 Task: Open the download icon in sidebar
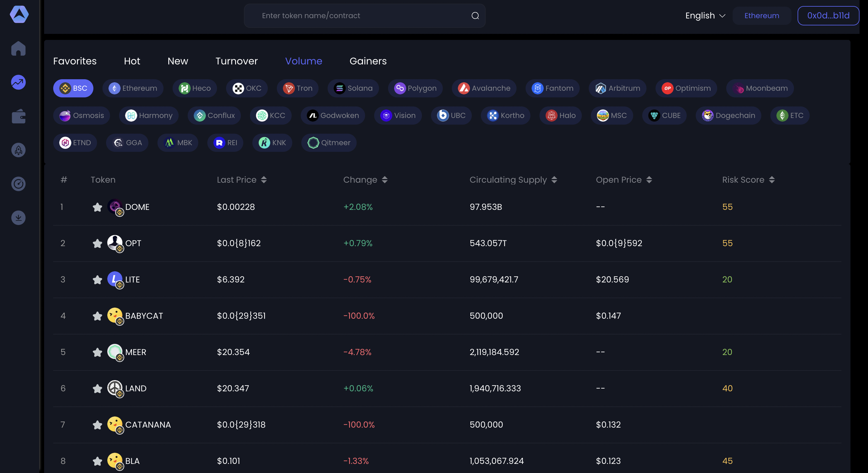pyautogui.click(x=18, y=218)
